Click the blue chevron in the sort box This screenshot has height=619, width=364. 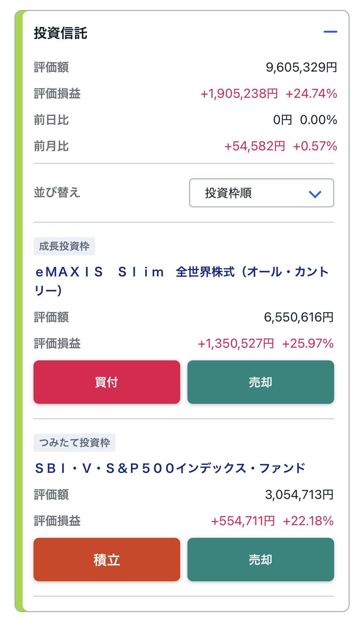315,194
